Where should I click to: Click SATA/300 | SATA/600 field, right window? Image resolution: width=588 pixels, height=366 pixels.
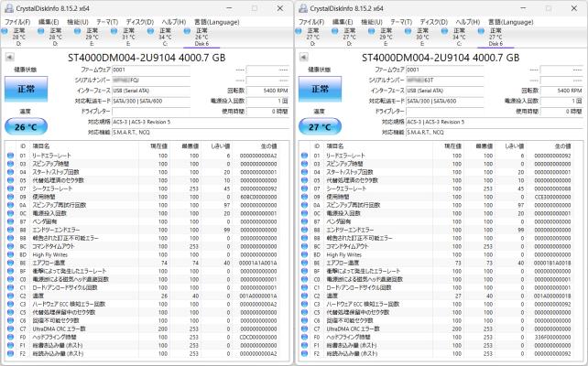[x=445, y=102]
